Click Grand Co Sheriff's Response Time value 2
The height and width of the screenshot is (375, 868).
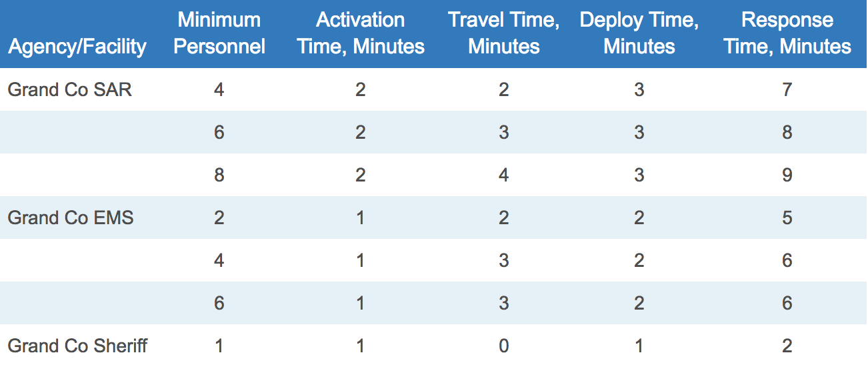click(x=787, y=346)
